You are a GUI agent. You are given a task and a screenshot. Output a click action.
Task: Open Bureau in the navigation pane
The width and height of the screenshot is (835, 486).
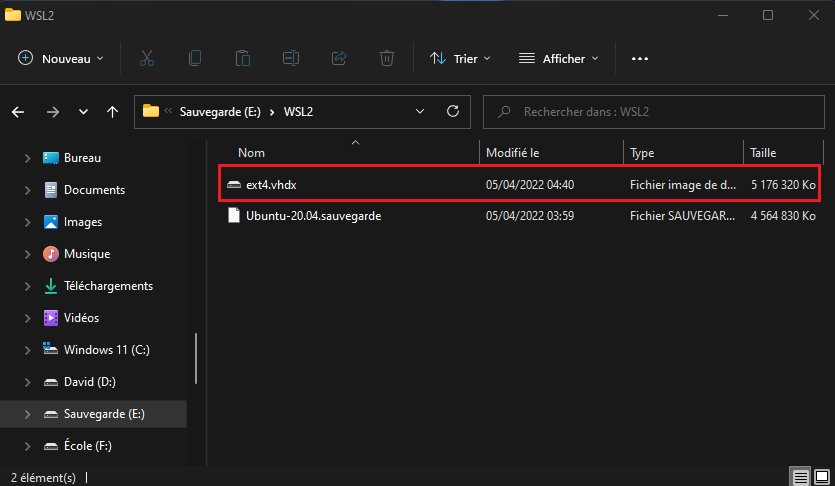83,158
